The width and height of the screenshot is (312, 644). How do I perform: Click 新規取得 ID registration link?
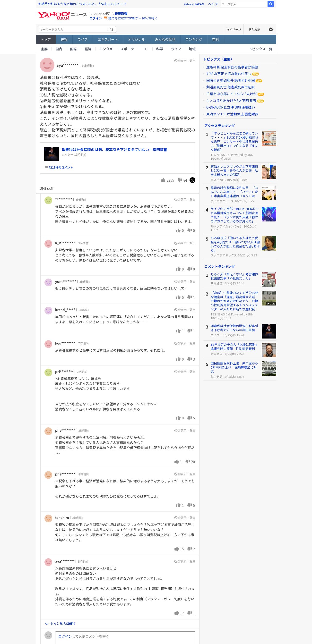click(x=121, y=14)
